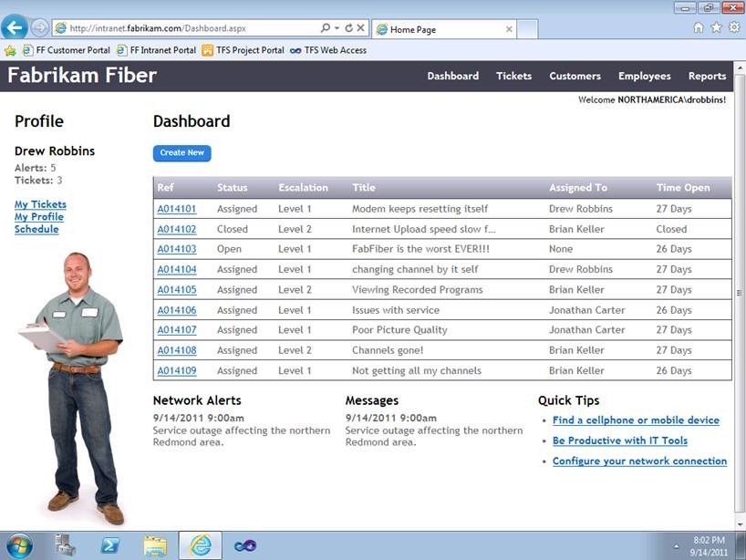Open the My Tickets link
The width and height of the screenshot is (746, 560).
(39, 203)
